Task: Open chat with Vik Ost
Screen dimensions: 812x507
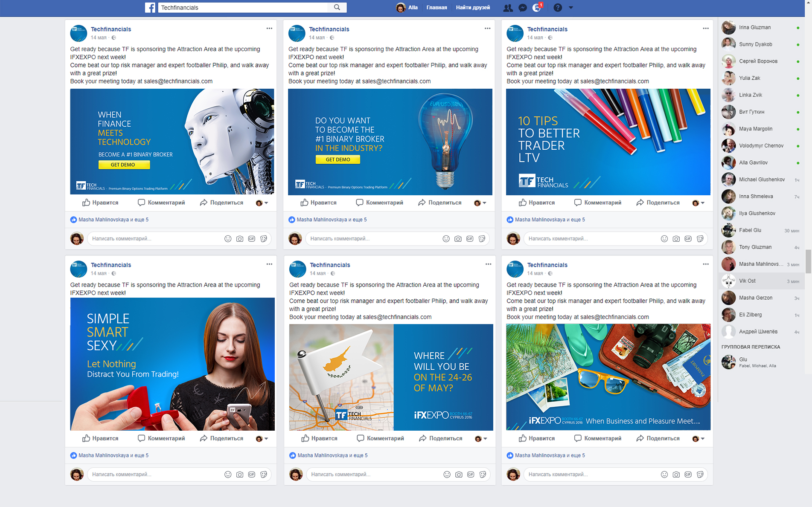Action: click(761, 281)
